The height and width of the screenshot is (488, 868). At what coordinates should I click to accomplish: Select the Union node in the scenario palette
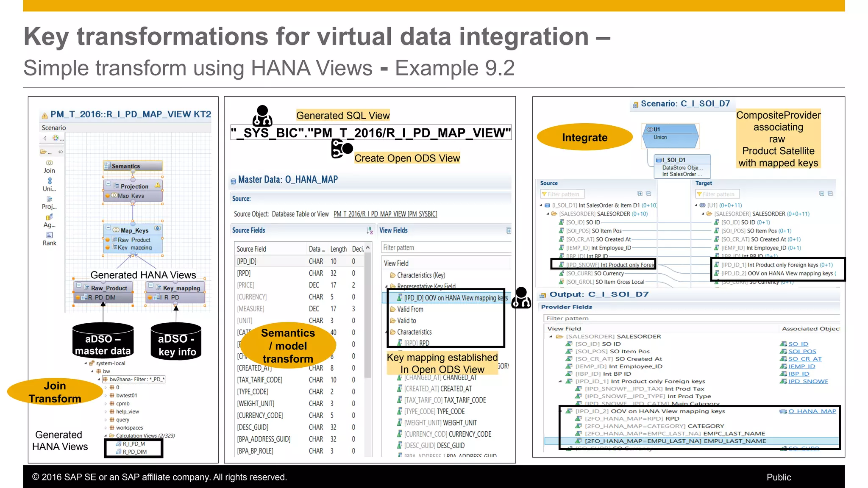[x=50, y=185]
